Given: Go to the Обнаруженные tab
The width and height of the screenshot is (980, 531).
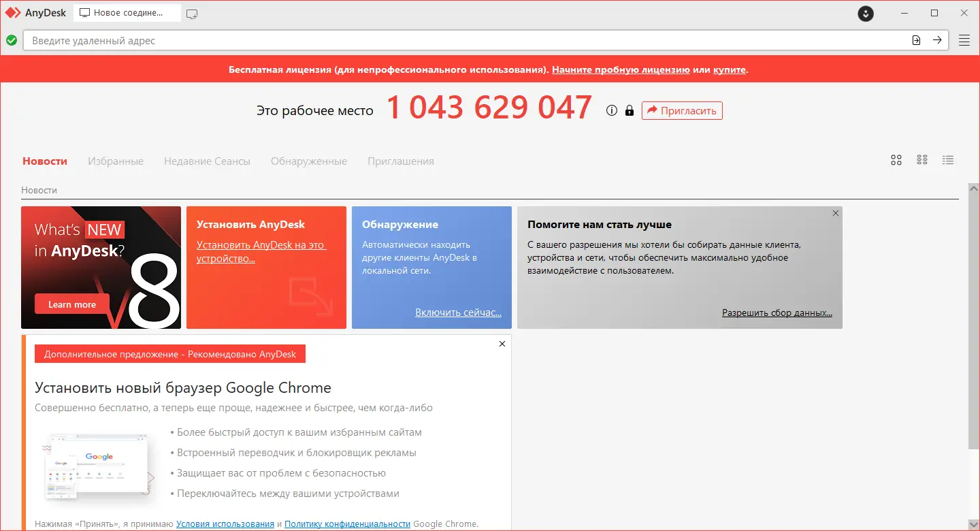Looking at the screenshot, I should (309, 161).
